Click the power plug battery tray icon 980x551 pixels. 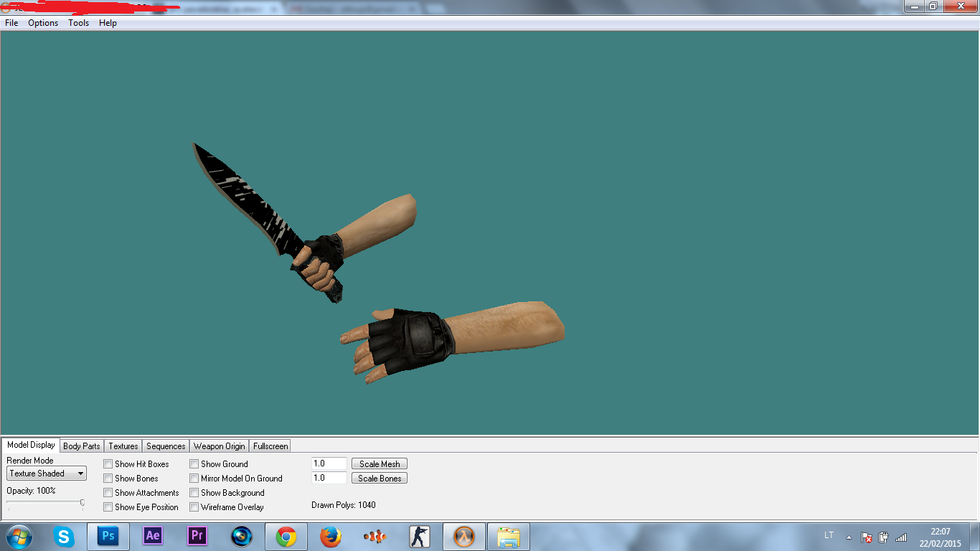click(884, 537)
